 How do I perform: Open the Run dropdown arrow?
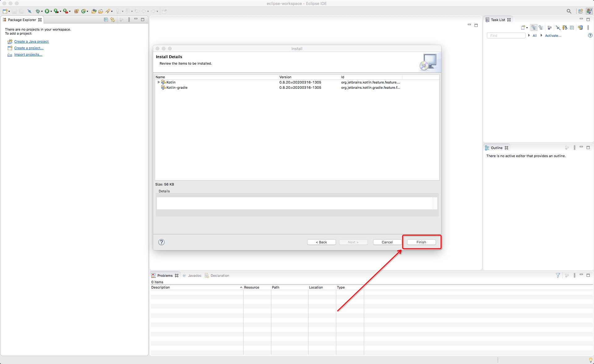pos(51,11)
